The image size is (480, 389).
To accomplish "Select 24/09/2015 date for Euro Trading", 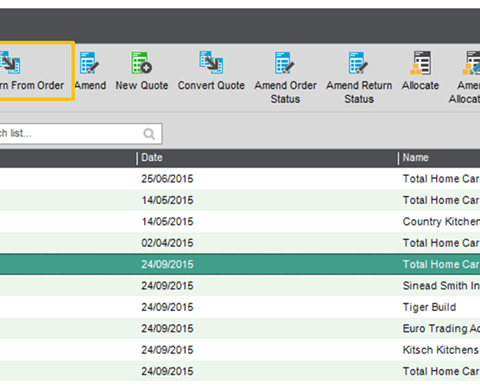I will point(167,328).
